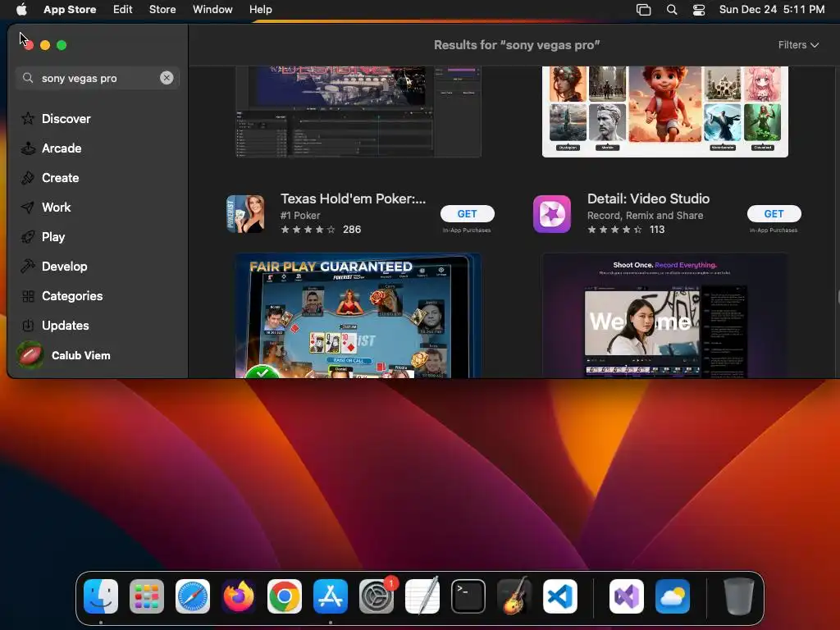This screenshot has width=840, height=630.
Task: Open the Texas Hold'em Poker app icon
Action: [x=245, y=214]
